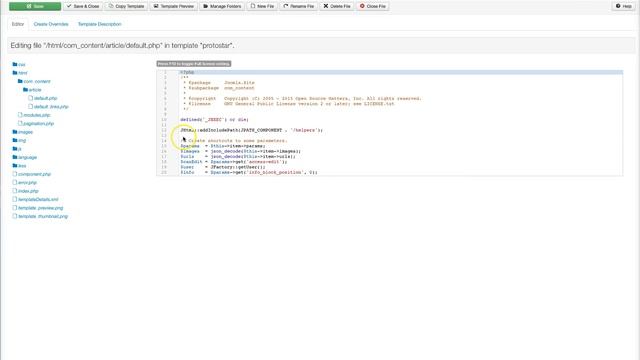Open pagination.php file

tap(36, 123)
